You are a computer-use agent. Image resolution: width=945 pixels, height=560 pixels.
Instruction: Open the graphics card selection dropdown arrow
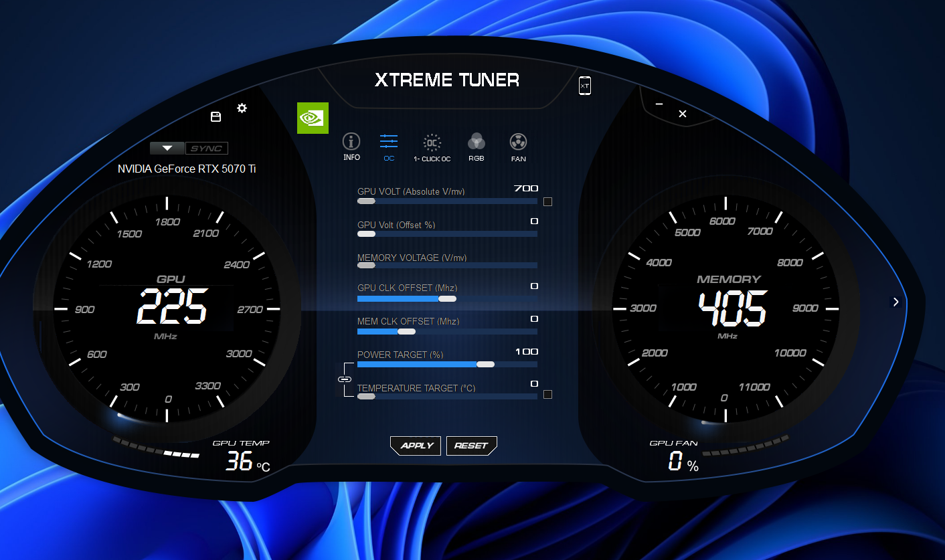pos(167,149)
